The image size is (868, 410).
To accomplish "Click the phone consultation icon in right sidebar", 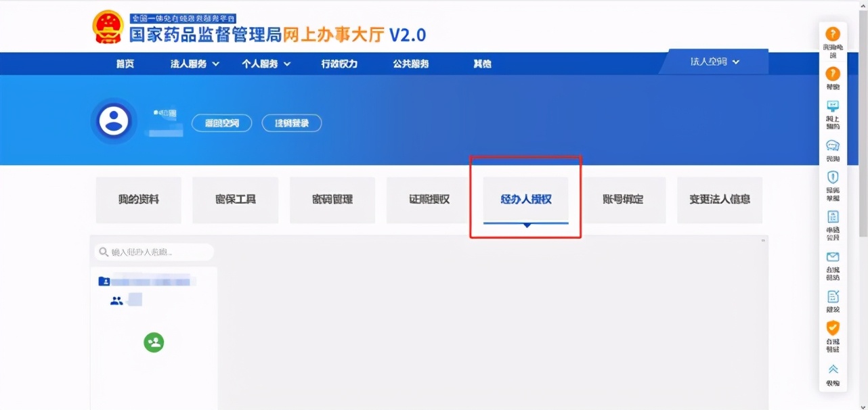I will [x=833, y=33].
